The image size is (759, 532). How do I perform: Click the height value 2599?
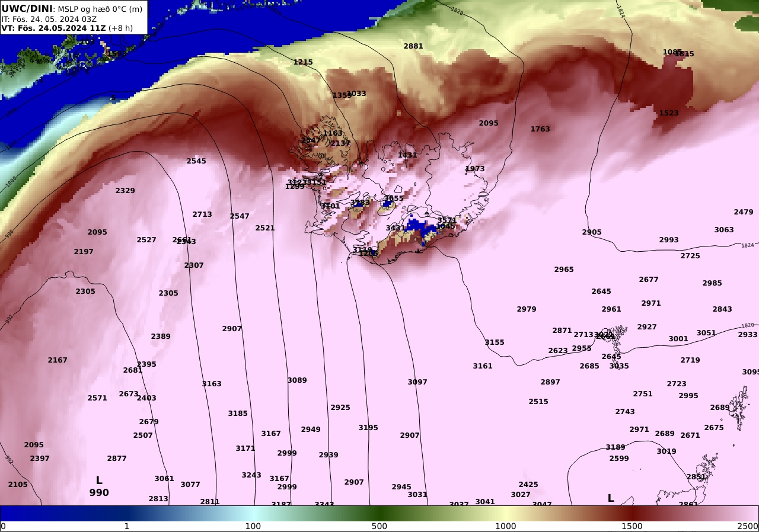619,459
